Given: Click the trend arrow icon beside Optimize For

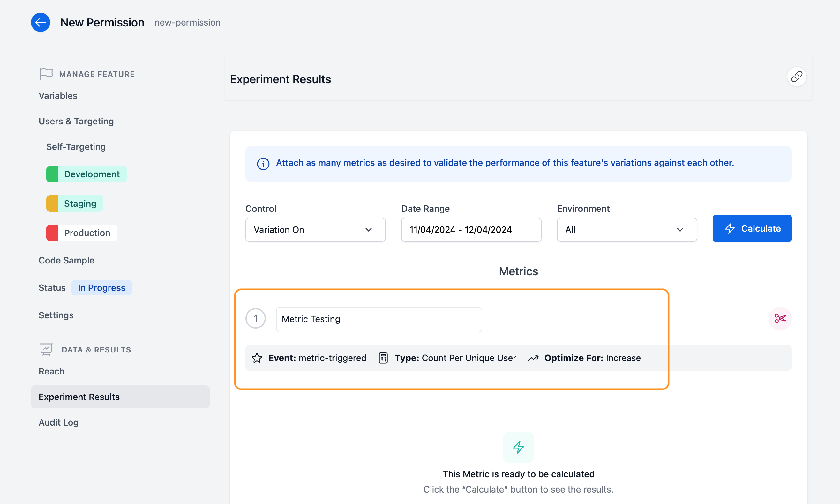Looking at the screenshot, I should coord(532,358).
